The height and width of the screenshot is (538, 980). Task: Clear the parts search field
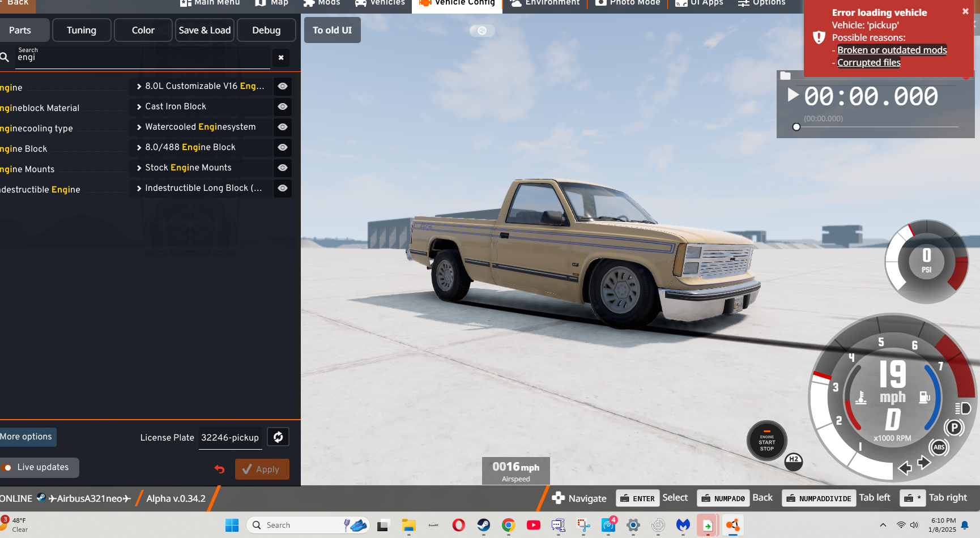[x=281, y=58]
